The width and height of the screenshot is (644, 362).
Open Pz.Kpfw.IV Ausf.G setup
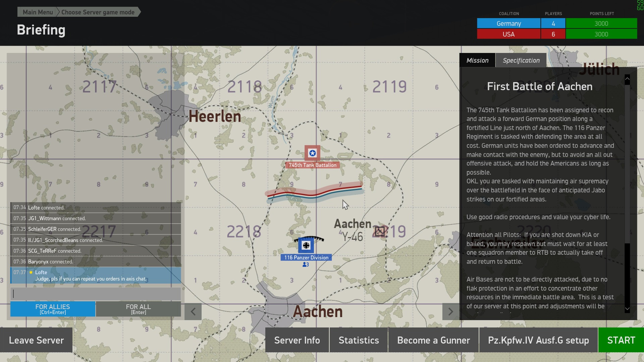[x=538, y=340]
